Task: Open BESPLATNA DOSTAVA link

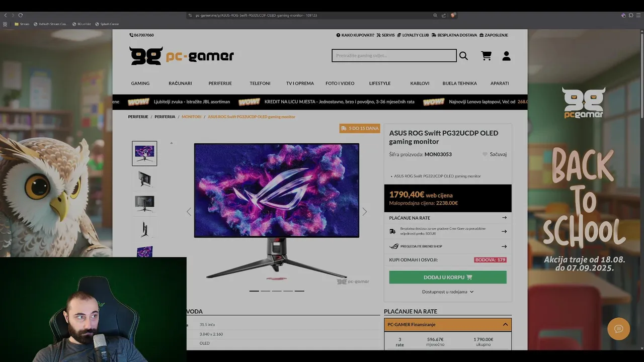Action: (454, 35)
